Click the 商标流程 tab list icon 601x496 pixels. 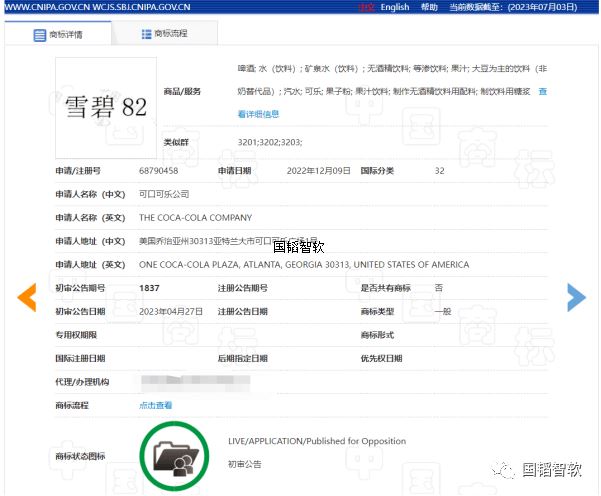pyautogui.click(x=146, y=34)
